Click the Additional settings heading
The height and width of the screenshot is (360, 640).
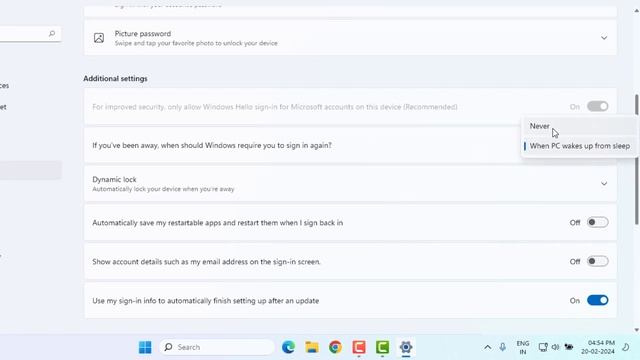tap(115, 78)
